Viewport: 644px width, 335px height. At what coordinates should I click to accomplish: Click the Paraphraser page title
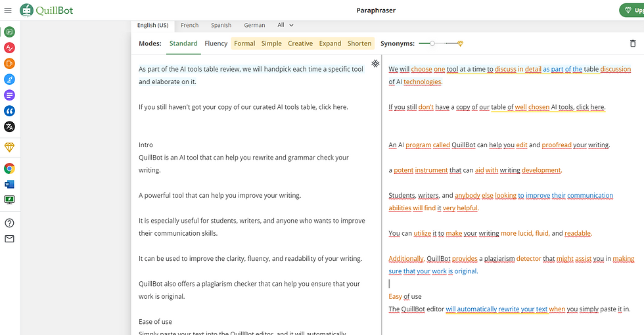[x=376, y=11]
